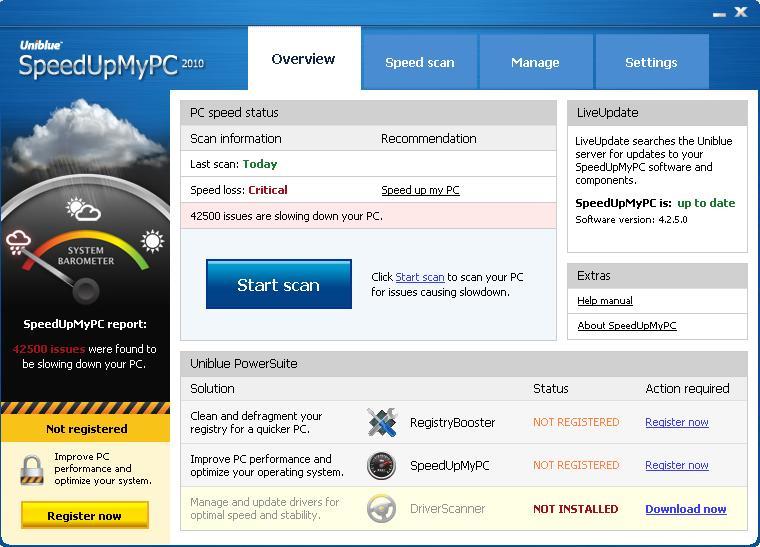Click the SpeedUpMyPC gauge icon

381,465
